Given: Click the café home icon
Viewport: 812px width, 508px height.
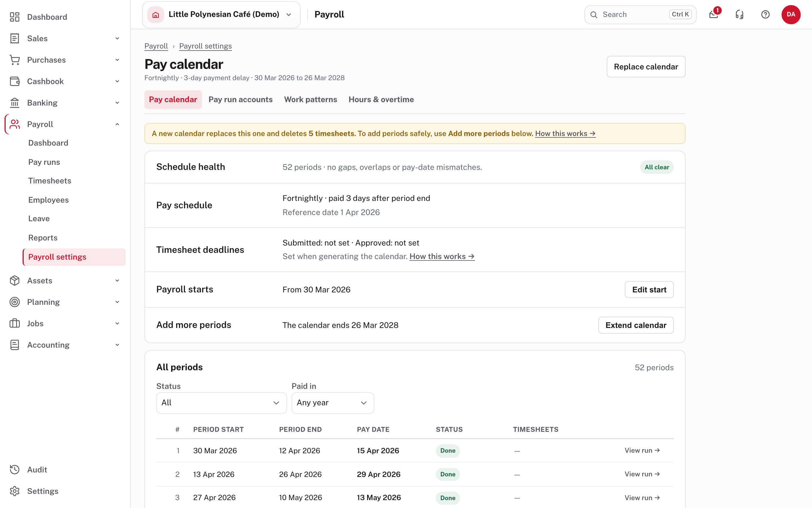Looking at the screenshot, I should (x=156, y=14).
